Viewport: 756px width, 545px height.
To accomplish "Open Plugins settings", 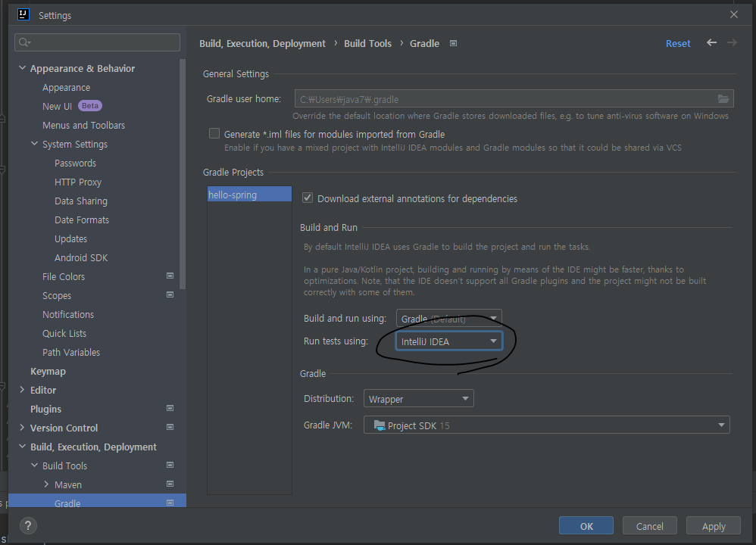I will click(x=45, y=409).
